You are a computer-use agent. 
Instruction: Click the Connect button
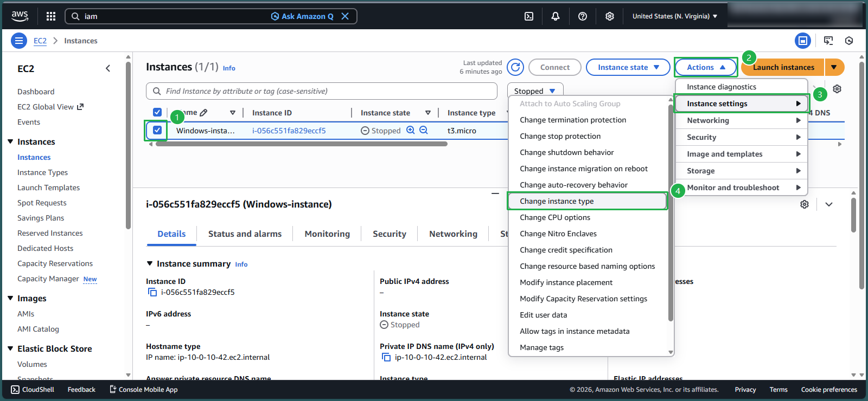pos(555,67)
